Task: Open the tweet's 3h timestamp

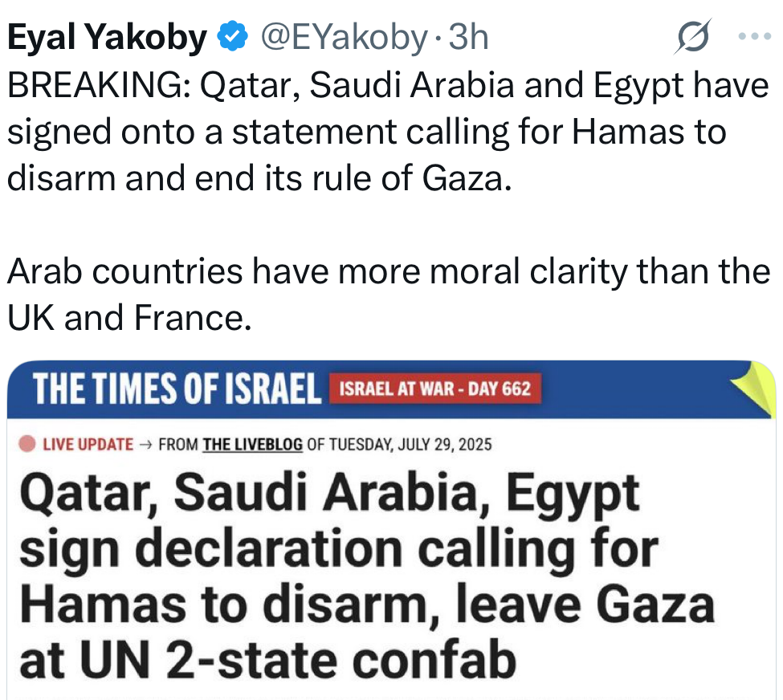Action: click(468, 38)
